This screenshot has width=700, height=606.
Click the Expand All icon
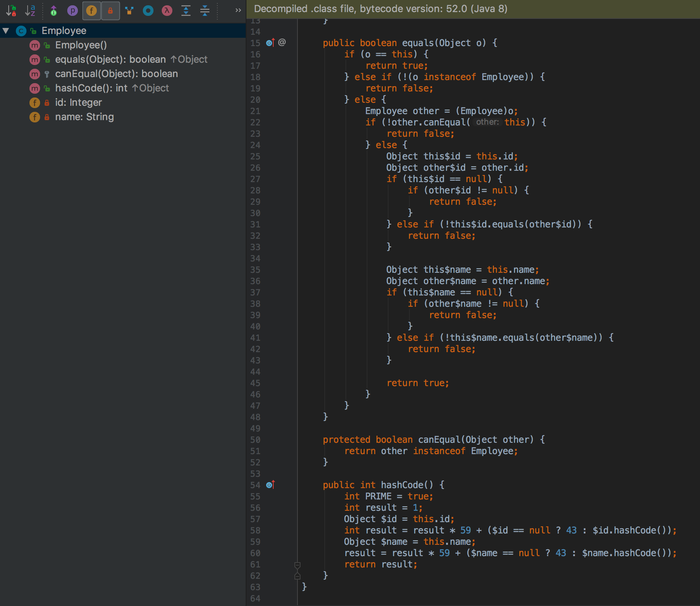point(186,11)
